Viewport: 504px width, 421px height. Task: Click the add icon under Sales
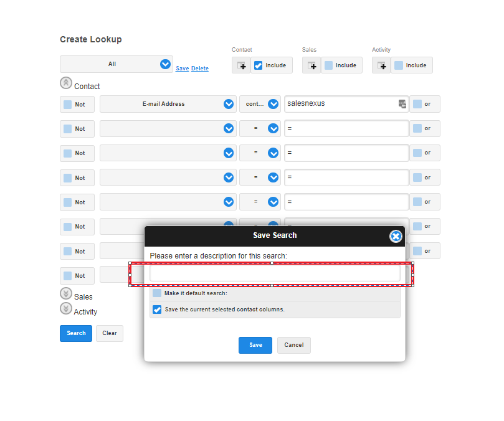(311, 65)
